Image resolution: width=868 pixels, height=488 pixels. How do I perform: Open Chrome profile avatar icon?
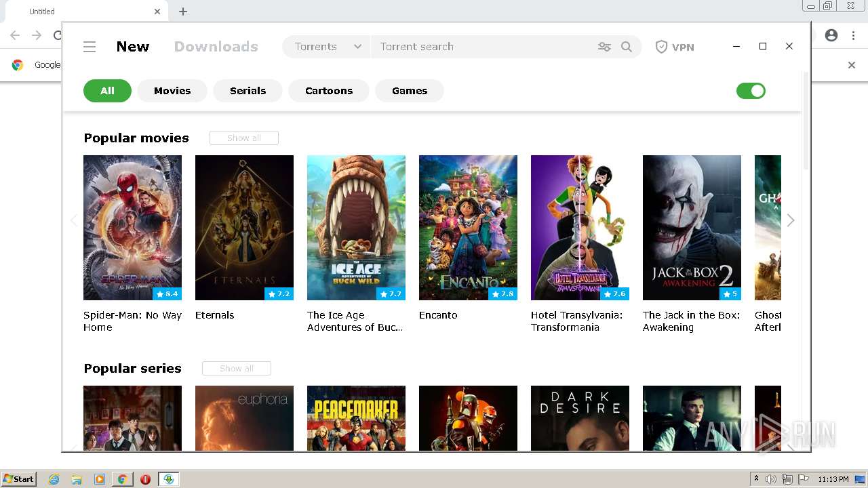coord(831,35)
